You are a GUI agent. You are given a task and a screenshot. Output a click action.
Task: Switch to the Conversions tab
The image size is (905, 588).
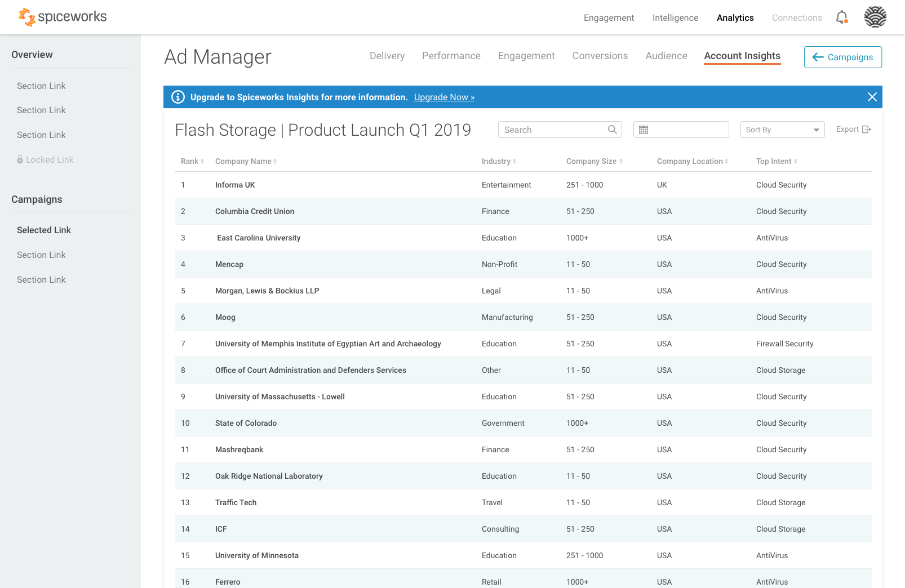(x=600, y=56)
